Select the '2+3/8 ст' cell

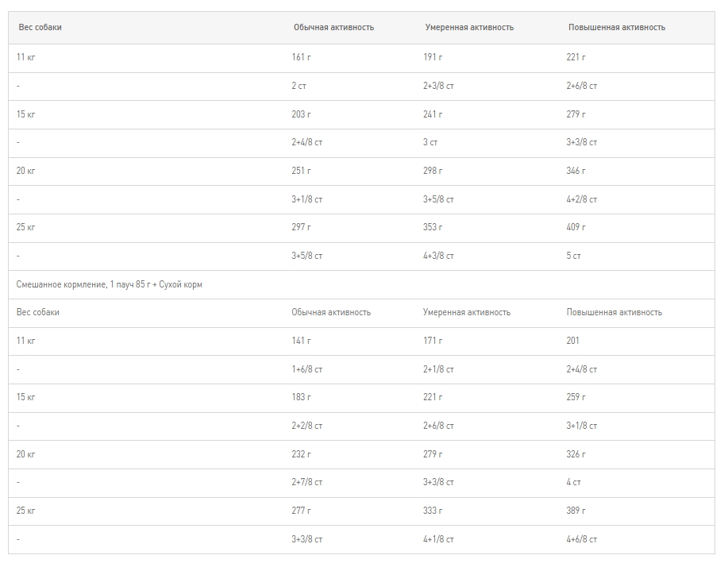pyautogui.click(x=438, y=86)
